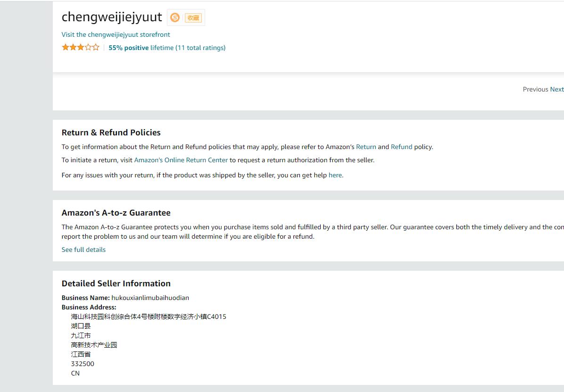
Task: Click the seller name heading chengweijiejyuut
Action: pos(112,17)
